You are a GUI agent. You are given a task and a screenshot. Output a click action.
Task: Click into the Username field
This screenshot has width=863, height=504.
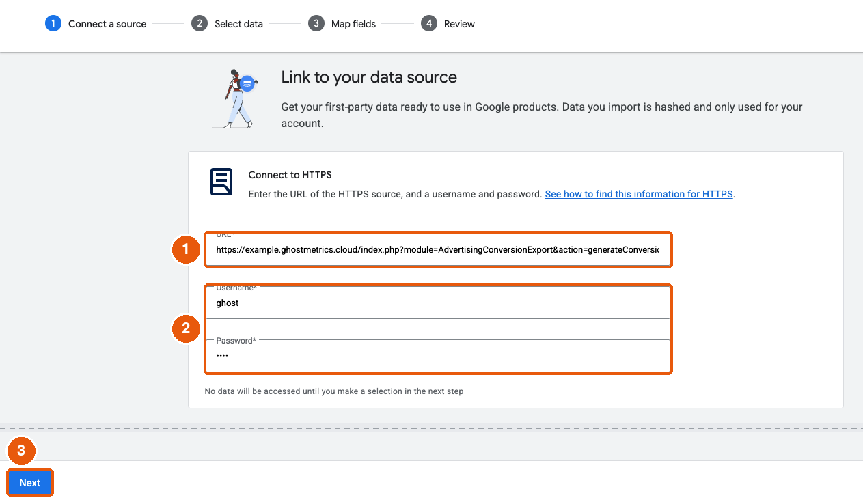click(438, 303)
